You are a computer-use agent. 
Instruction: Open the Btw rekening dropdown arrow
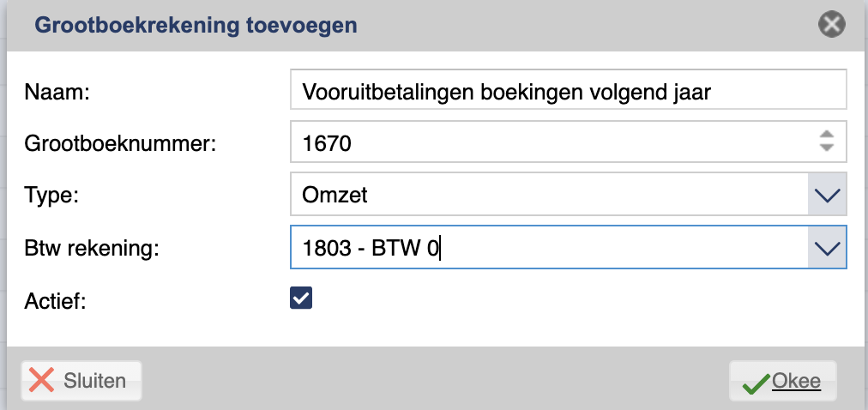pos(827,247)
